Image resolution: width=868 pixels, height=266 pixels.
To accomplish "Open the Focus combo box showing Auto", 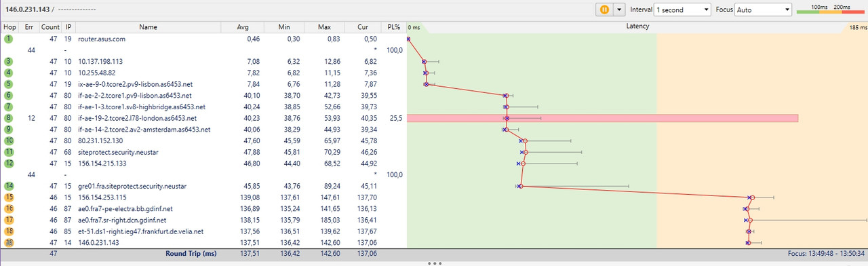I will click(764, 9).
